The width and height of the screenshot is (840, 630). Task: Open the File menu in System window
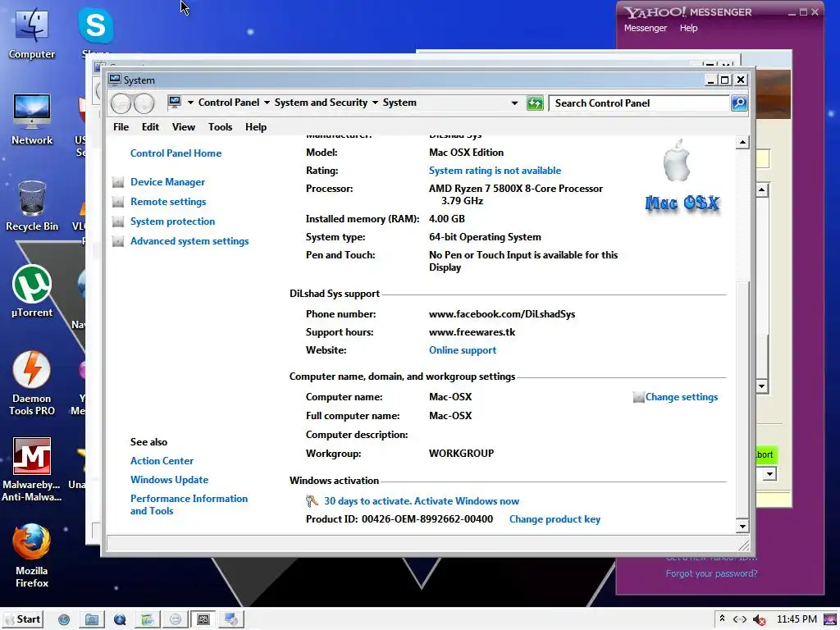click(121, 127)
